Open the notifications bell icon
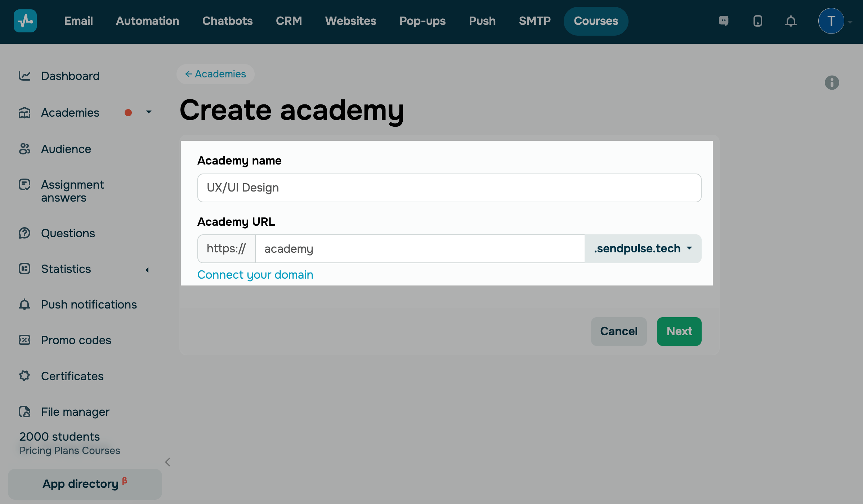This screenshot has height=504, width=863. 791,21
